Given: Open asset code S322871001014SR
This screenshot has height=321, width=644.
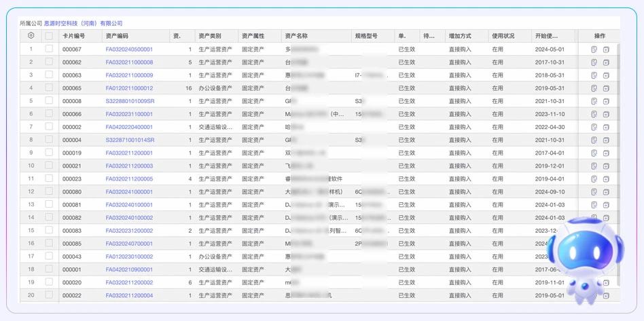Looking at the screenshot, I should [130, 140].
